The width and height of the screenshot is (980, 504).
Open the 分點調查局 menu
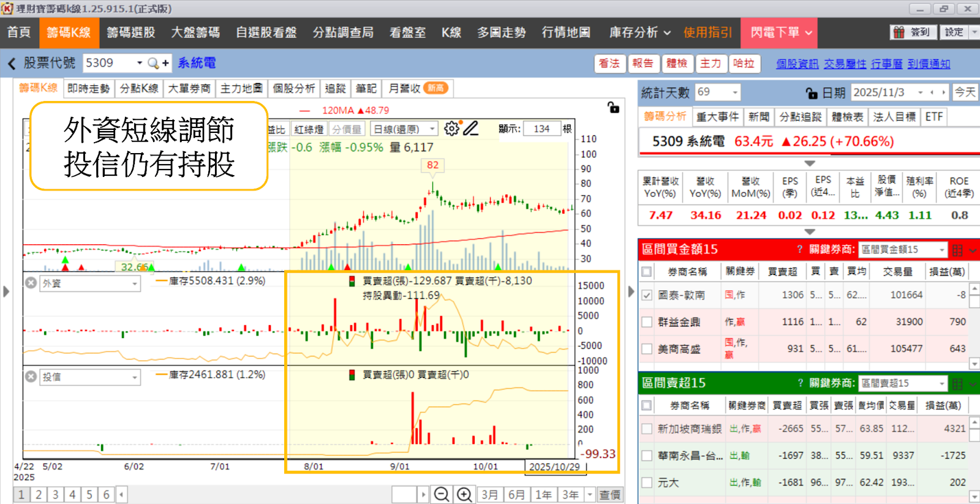point(343,32)
